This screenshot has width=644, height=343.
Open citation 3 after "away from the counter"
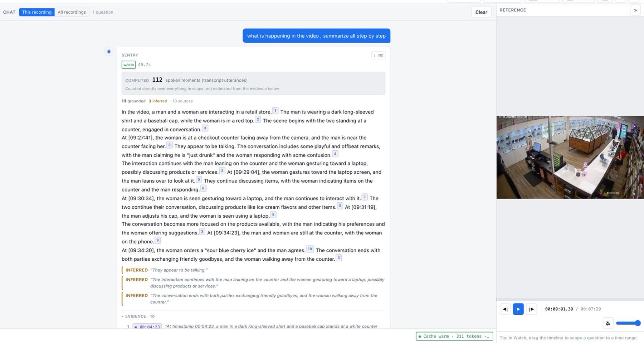tap(339, 257)
